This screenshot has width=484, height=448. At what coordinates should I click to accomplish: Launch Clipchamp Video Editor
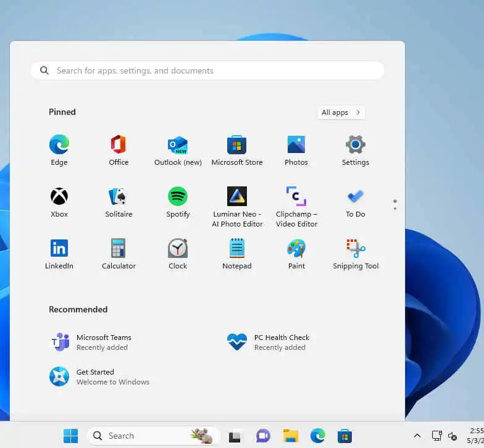[296, 207]
